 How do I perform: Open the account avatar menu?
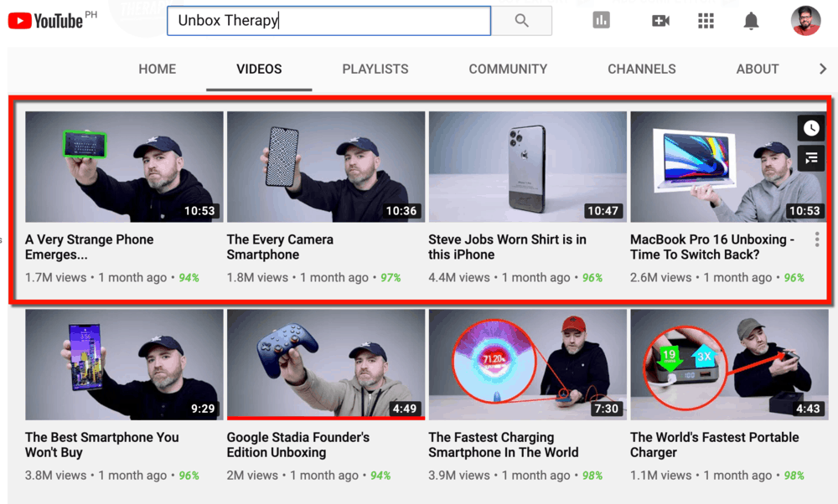point(806,21)
